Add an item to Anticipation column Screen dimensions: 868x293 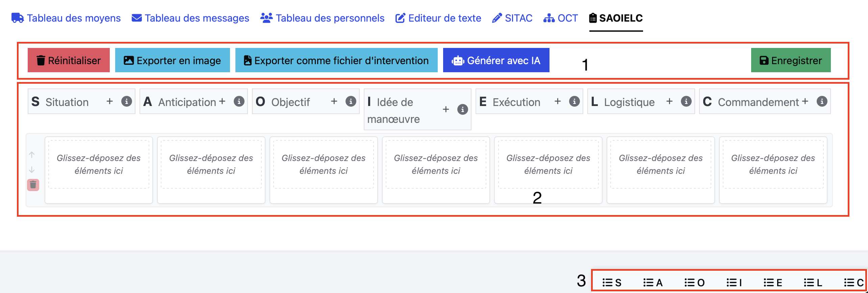click(222, 101)
